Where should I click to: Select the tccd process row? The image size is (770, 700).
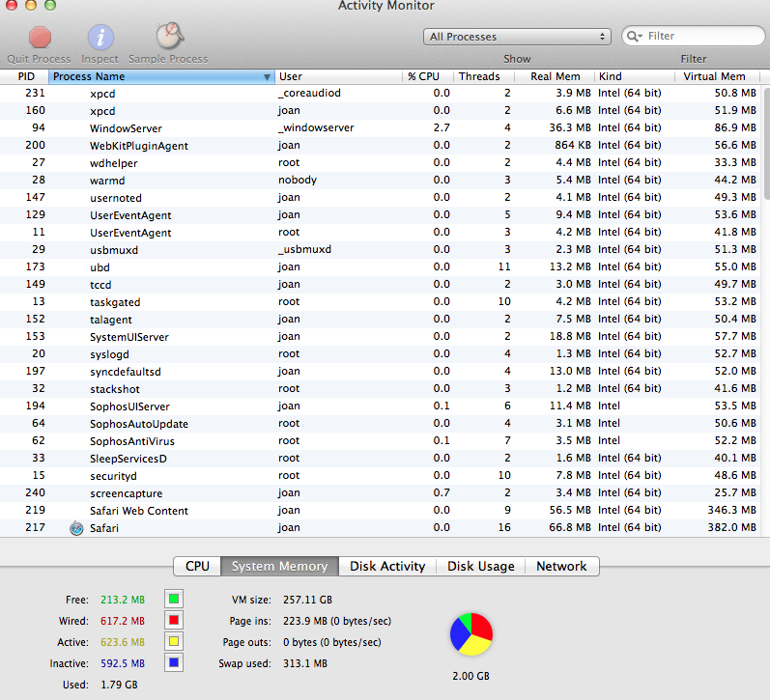381,285
